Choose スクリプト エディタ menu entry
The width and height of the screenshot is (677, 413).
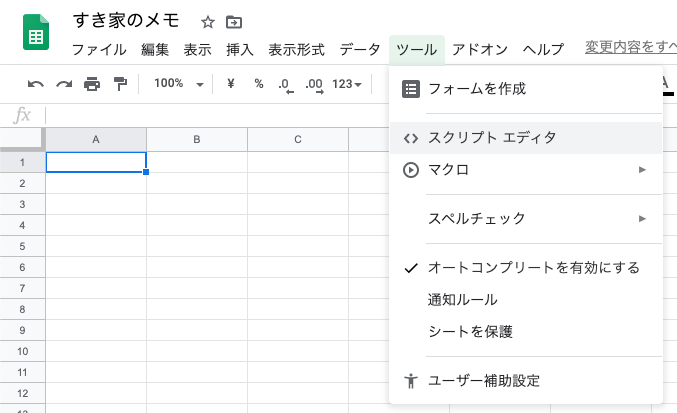(x=525, y=138)
